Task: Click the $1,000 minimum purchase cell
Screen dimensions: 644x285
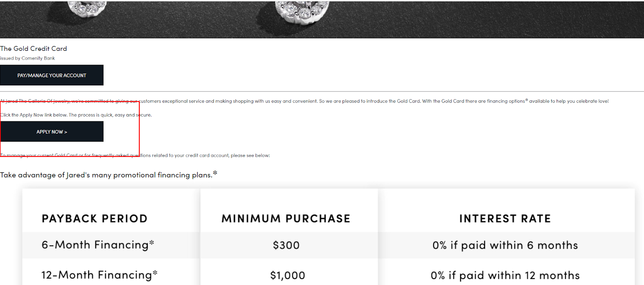Action: 287,275
